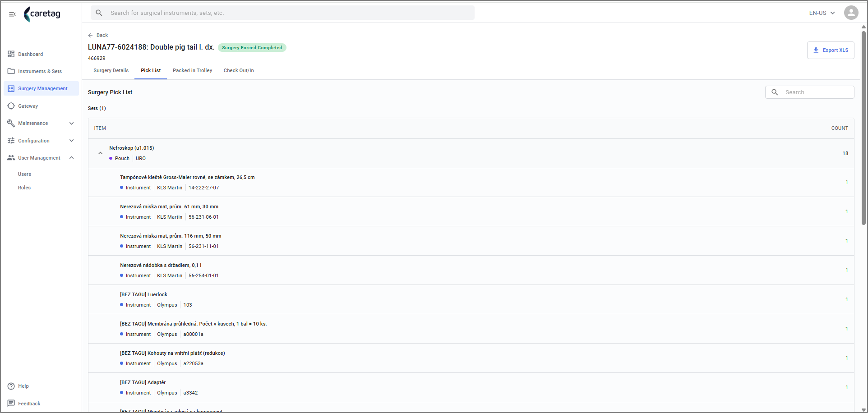The height and width of the screenshot is (413, 868).
Task: Select Nerezová miska 116 mm row
Action: pyautogui.click(x=471, y=241)
